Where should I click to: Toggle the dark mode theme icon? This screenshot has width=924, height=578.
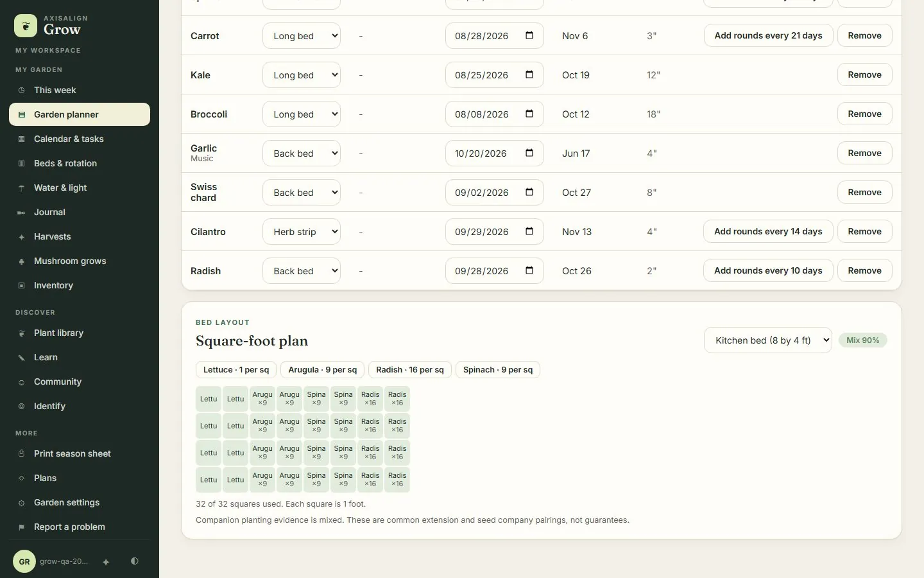(134, 561)
